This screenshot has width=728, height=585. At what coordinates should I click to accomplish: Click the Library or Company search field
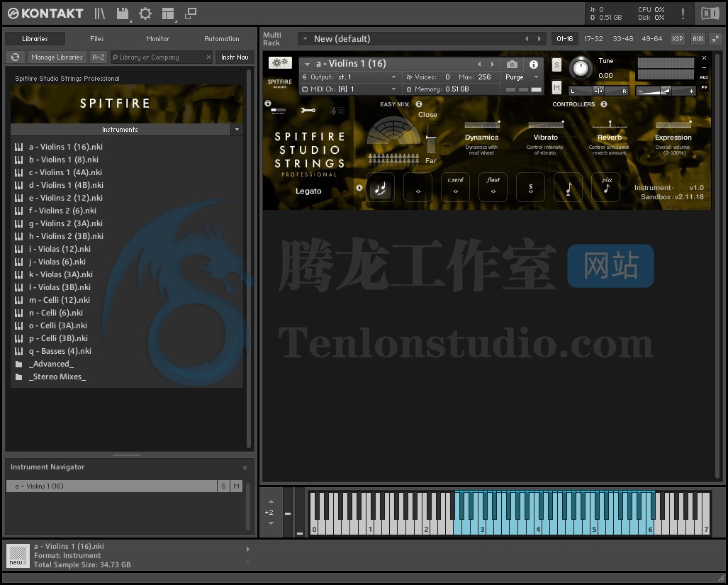click(161, 57)
